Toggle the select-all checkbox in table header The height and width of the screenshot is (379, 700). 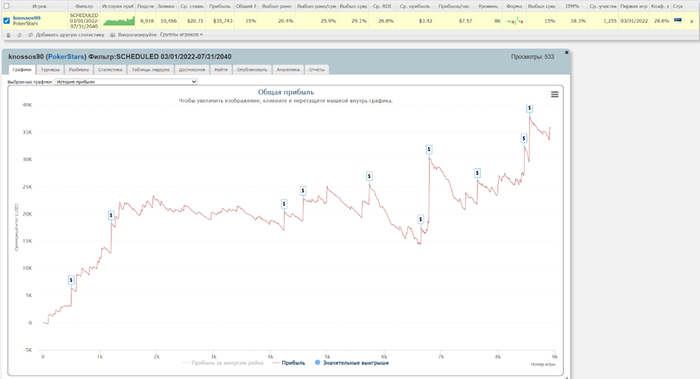click(6, 6)
